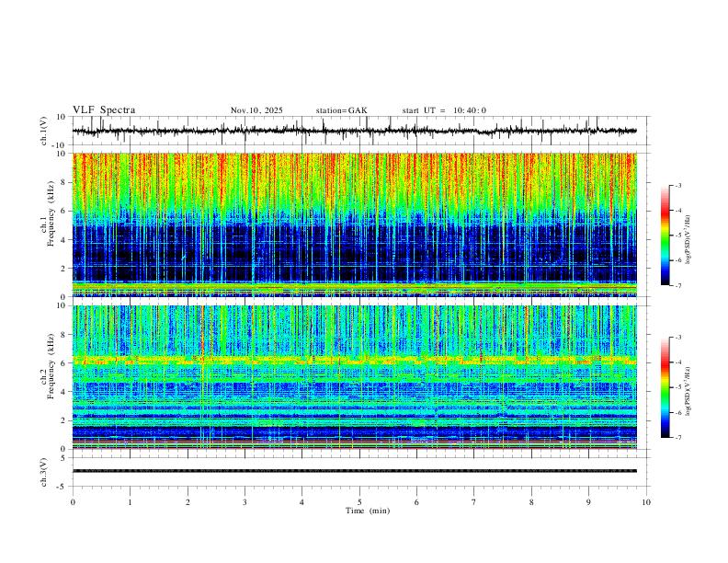Click the "10" tick on Time axis
The image size is (728, 563).
tap(646, 502)
